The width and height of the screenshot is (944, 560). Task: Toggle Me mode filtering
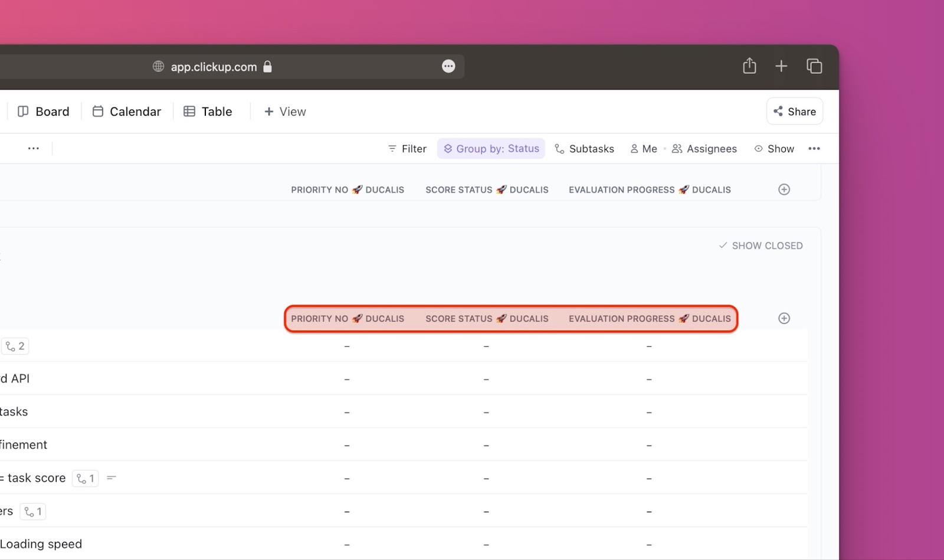click(x=643, y=148)
